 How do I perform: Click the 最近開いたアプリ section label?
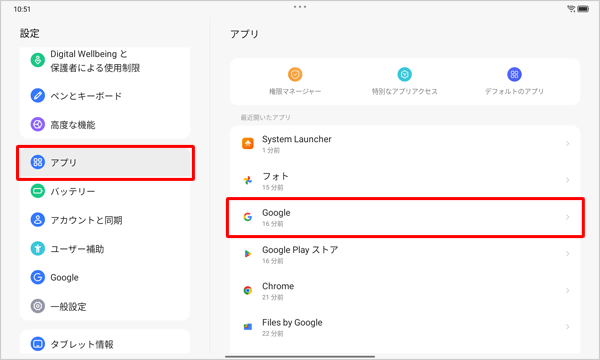265,117
